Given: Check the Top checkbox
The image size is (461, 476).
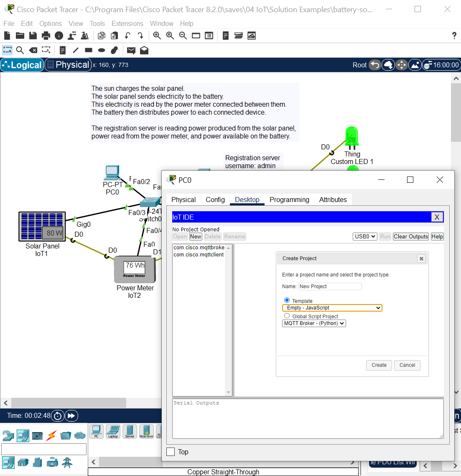Looking at the screenshot, I should tap(171, 452).
